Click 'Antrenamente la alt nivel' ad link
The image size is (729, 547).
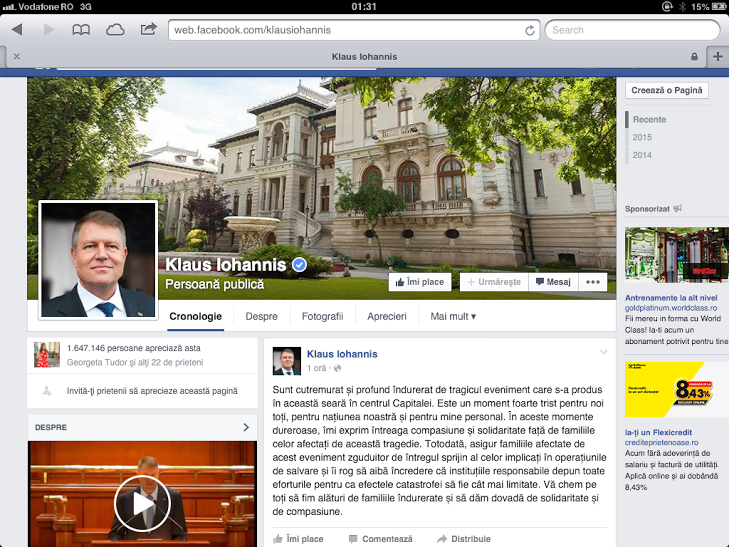click(x=671, y=298)
